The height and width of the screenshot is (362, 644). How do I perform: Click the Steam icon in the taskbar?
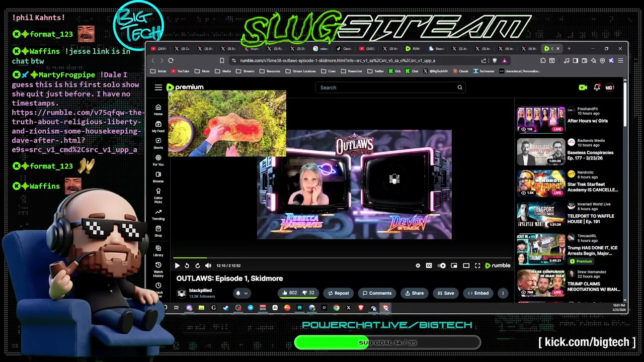point(225,308)
